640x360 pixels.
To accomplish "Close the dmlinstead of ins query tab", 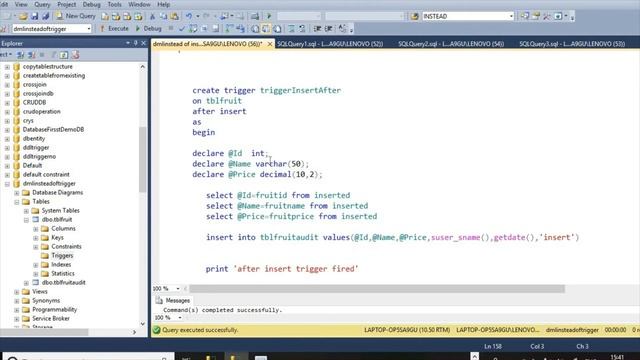I will click(x=270, y=44).
